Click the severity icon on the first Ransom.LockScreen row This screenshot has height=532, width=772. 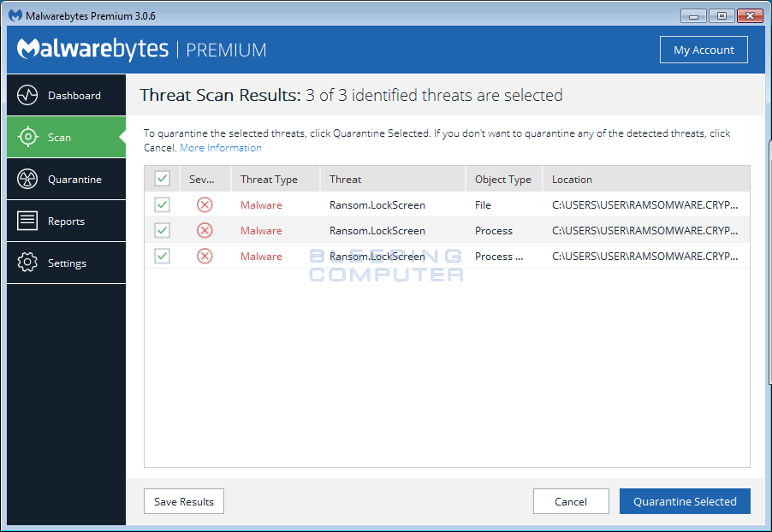(204, 204)
